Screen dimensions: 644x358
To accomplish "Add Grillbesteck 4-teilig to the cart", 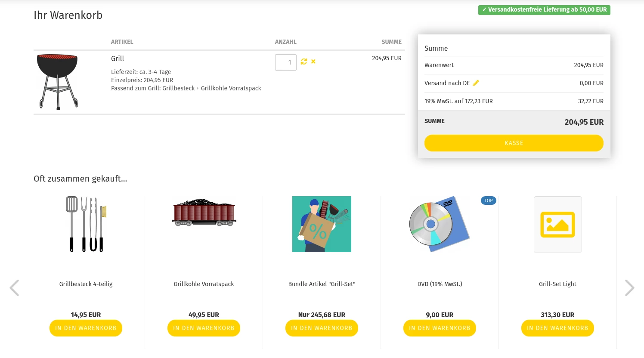I will pyautogui.click(x=86, y=328).
